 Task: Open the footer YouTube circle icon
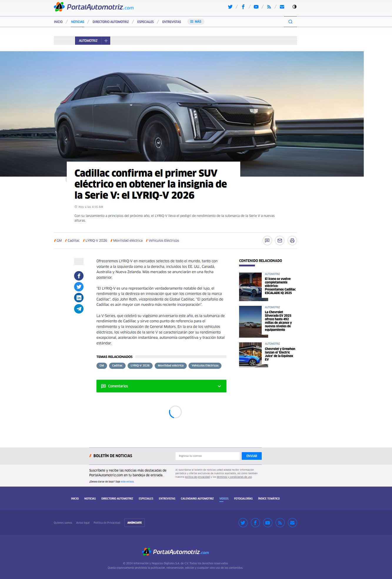pos(268,523)
